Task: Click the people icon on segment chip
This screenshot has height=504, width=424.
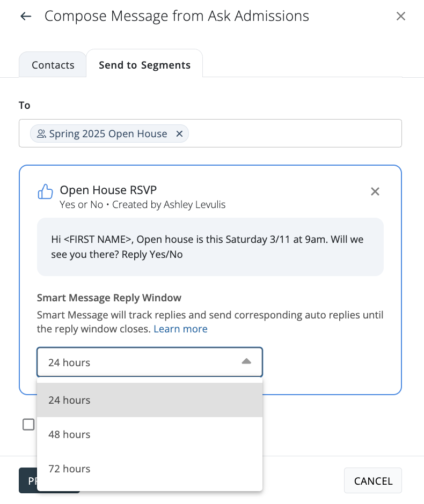Action: point(41,134)
